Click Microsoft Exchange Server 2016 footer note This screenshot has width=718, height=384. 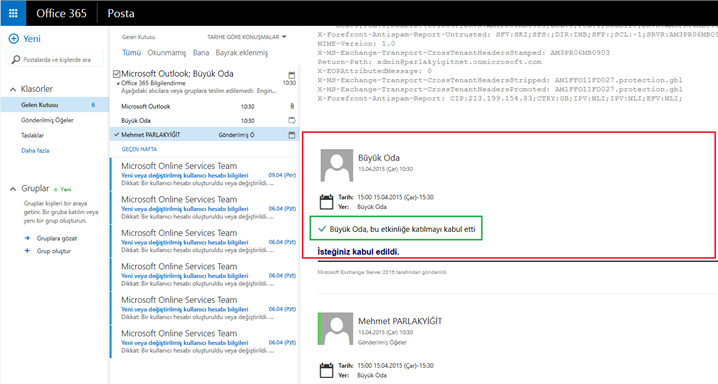(382, 272)
